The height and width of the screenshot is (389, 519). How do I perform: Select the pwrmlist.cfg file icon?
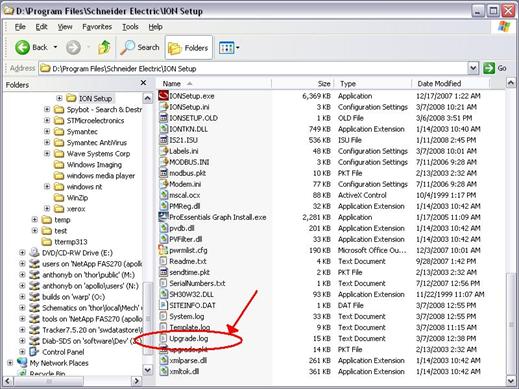(163, 250)
